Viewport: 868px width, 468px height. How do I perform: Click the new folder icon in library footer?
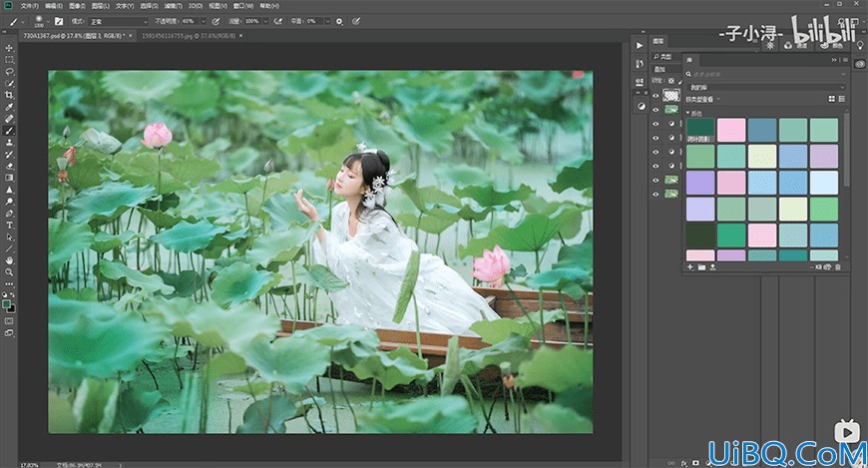[x=701, y=267]
